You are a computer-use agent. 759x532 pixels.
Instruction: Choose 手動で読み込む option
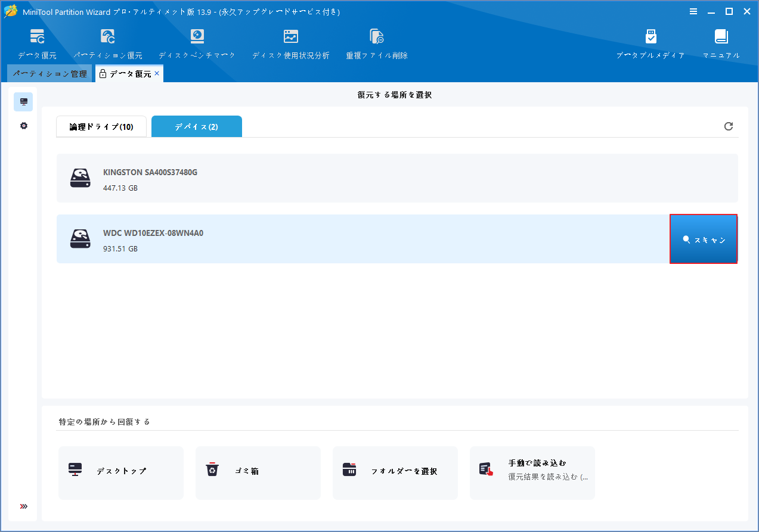coord(532,473)
